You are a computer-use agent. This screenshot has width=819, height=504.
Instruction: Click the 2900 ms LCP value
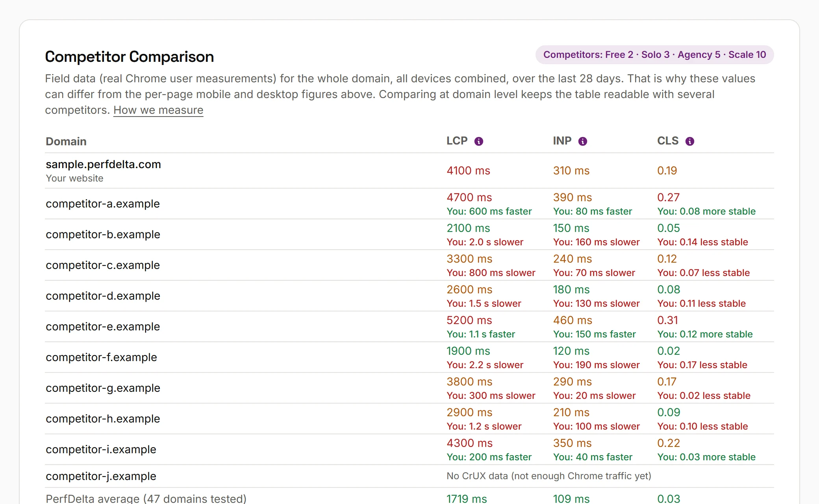469,412
